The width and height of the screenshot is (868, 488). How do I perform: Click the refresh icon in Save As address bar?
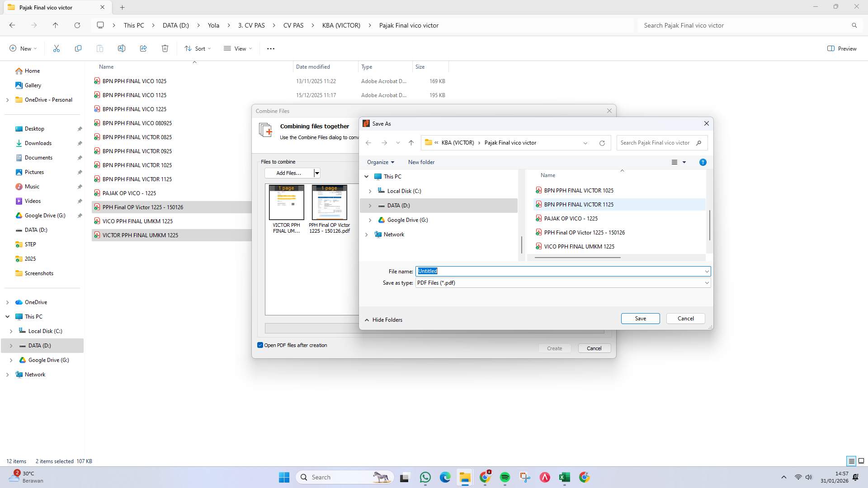pos(602,143)
